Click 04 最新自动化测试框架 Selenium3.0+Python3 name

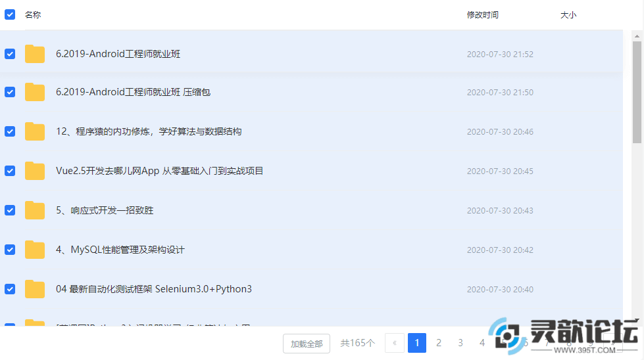click(x=154, y=289)
